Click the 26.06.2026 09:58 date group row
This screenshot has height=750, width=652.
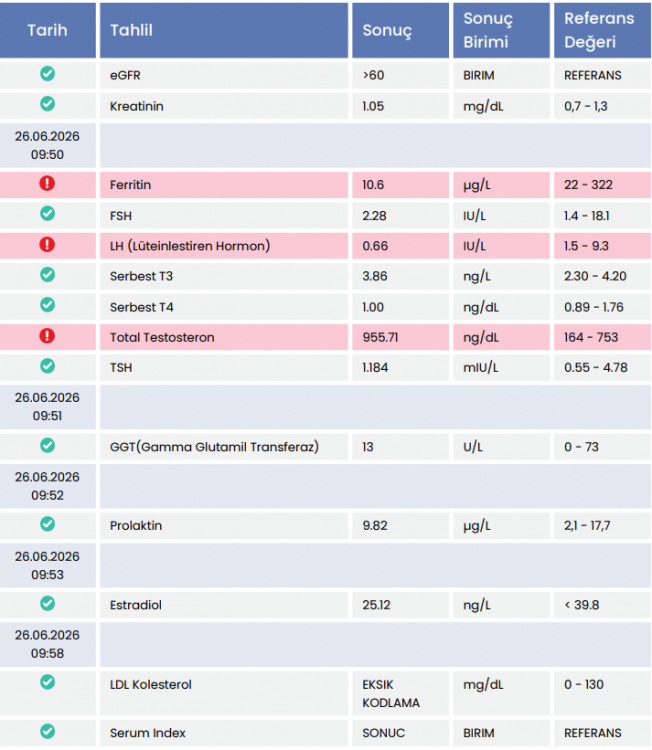[325, 644]
